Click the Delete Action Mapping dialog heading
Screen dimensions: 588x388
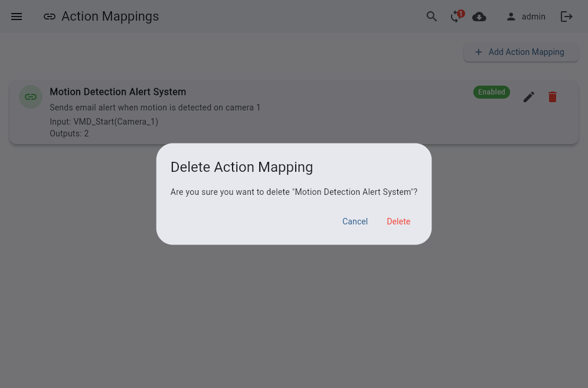click(241, 167)
